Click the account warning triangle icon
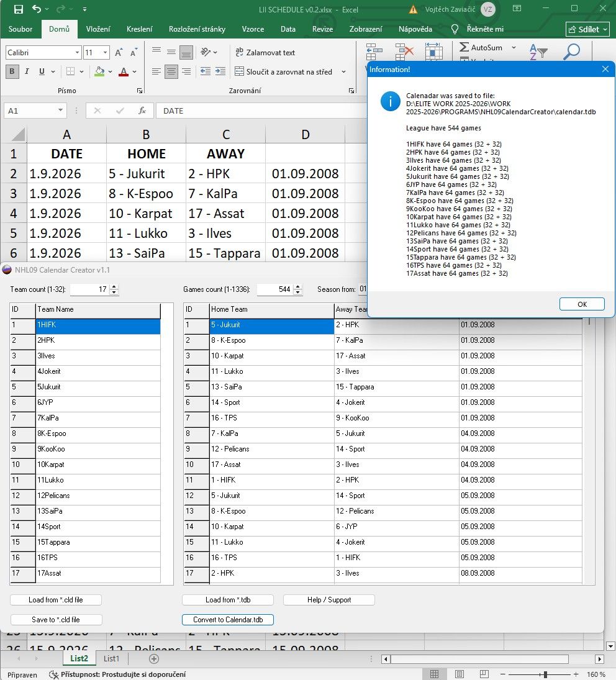This screenshot has height=680, width=616. click(413, 9)
